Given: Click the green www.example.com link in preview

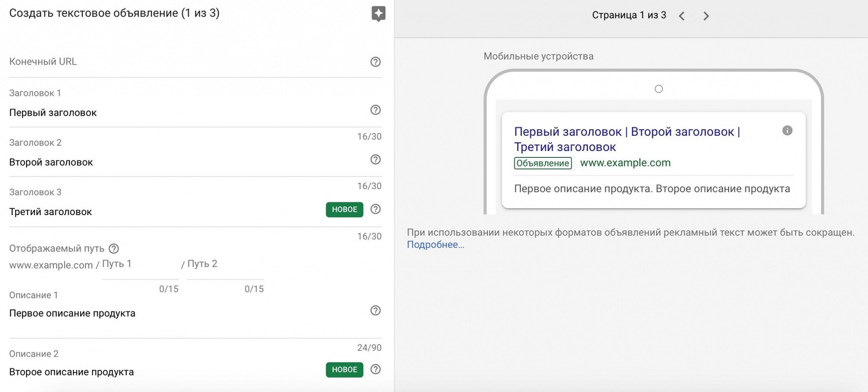Looking at the screenshot, I should click(x=625, y=162).
